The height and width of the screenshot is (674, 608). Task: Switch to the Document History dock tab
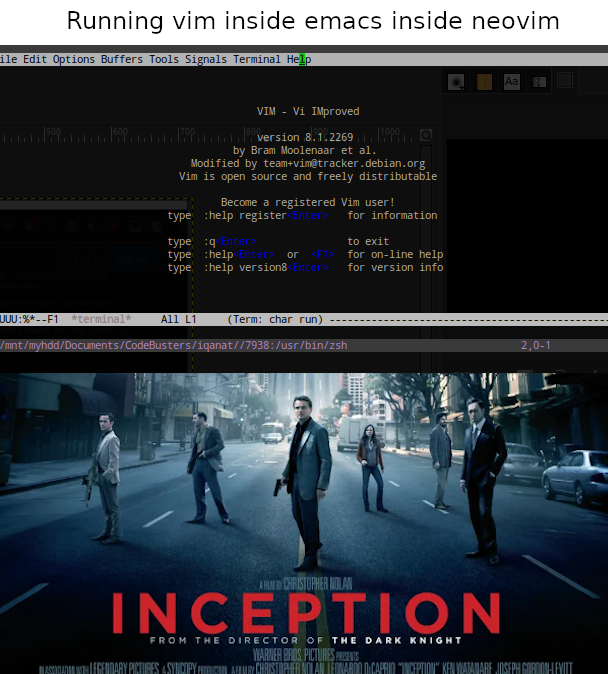[x=539, y=81]
